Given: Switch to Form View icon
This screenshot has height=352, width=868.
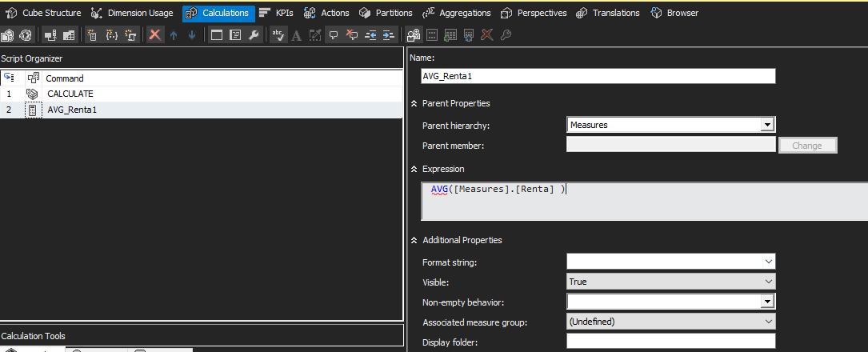Looking at the screenshot, I should click(x=217, y=35).
